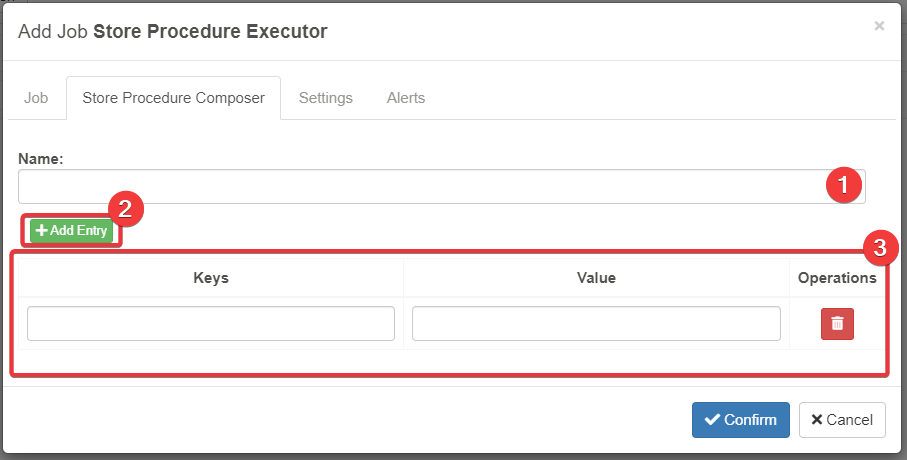Image resolution: width=907 pixels, height=460 pixels.
Task: Click the red number 2 marker
Action: tap(126, 208)
